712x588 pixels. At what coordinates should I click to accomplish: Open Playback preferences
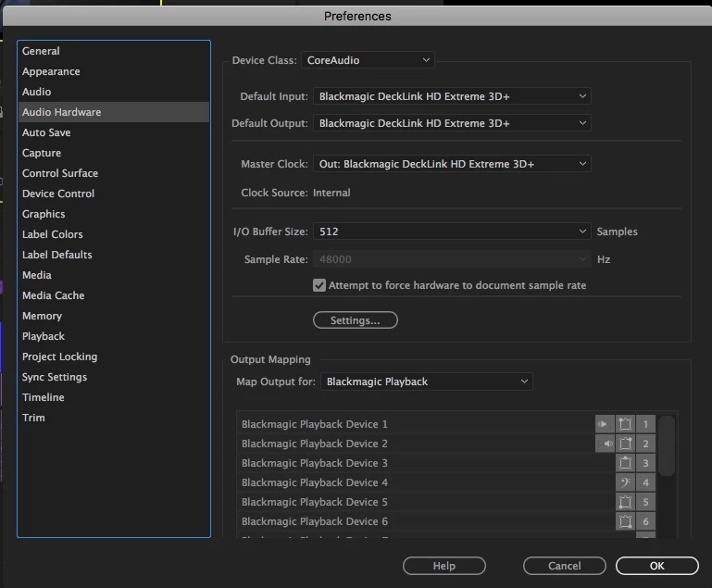click(x=114, y=336)
